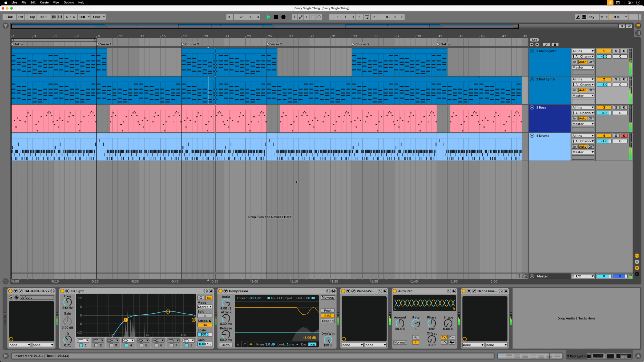
Task: Deactivate the 3 Bass track activator
Action: coord(604,107)
